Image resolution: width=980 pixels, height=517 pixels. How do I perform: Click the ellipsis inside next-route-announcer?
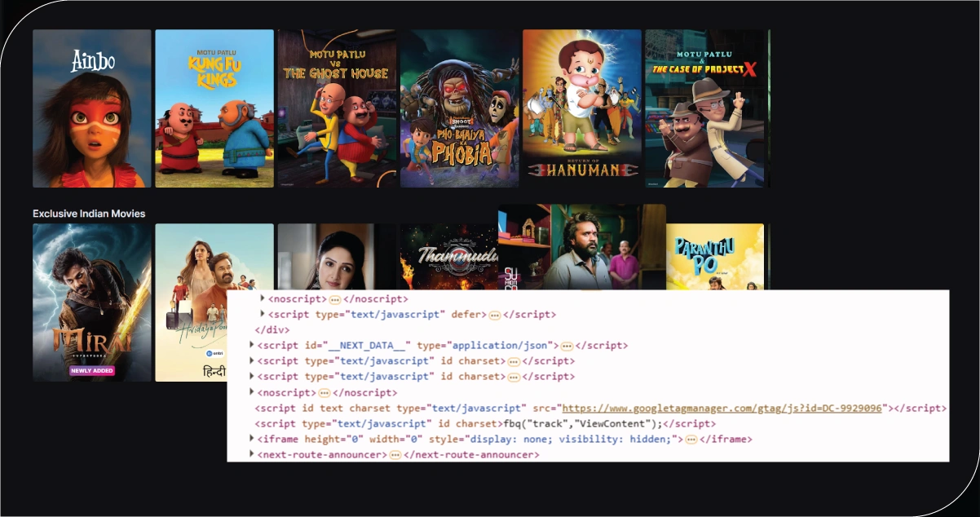tap(395, 455)
